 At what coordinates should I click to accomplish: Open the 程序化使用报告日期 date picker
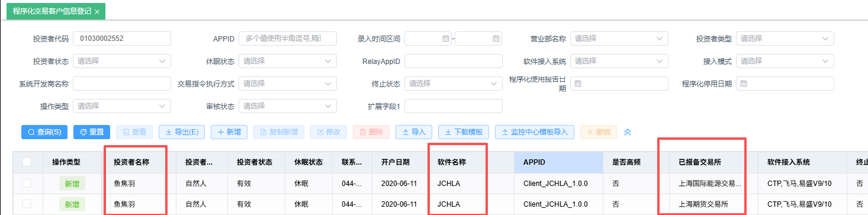619,84
